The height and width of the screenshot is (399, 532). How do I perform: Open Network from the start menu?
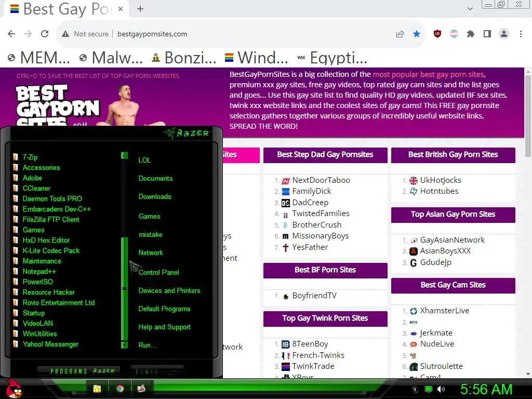click(x=151, y=253)
